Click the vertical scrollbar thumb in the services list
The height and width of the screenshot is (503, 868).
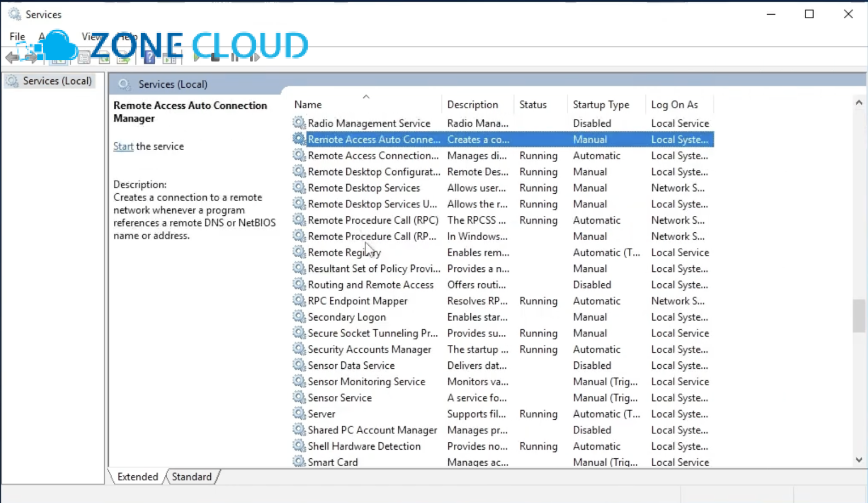(859, 316)
